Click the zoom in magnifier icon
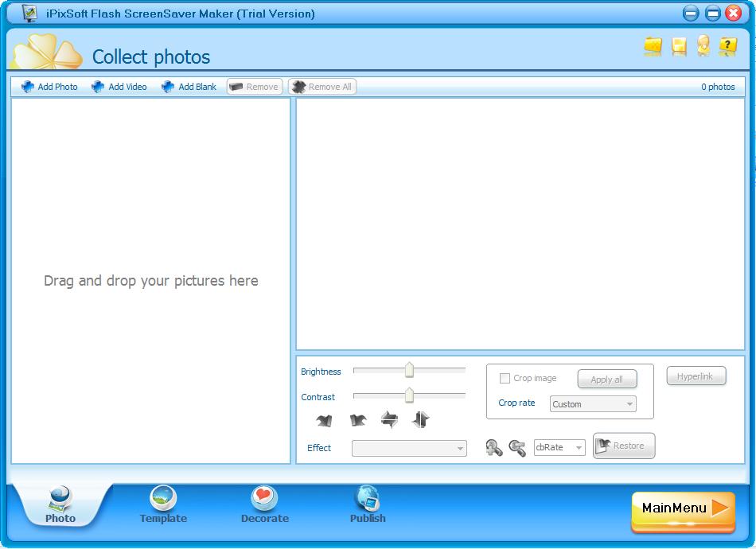Viewport: 756px width, 549px height. (x=494, y=448)
